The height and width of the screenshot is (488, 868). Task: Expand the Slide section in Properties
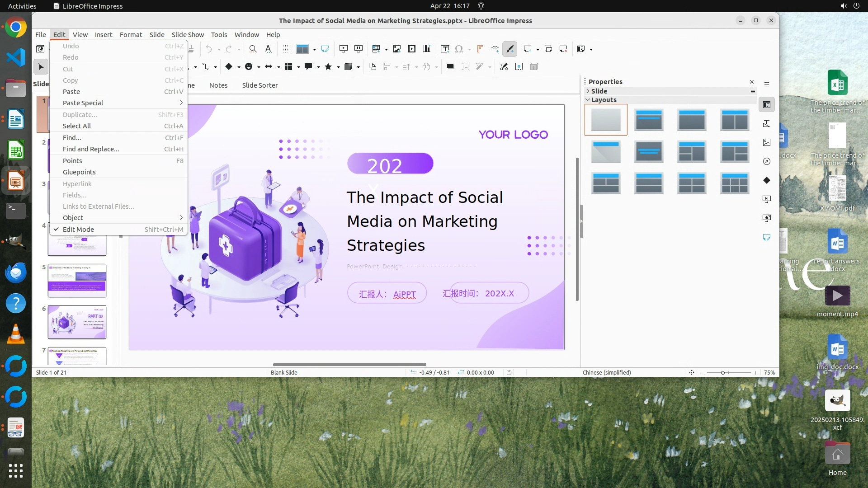[x=599, y=91]
